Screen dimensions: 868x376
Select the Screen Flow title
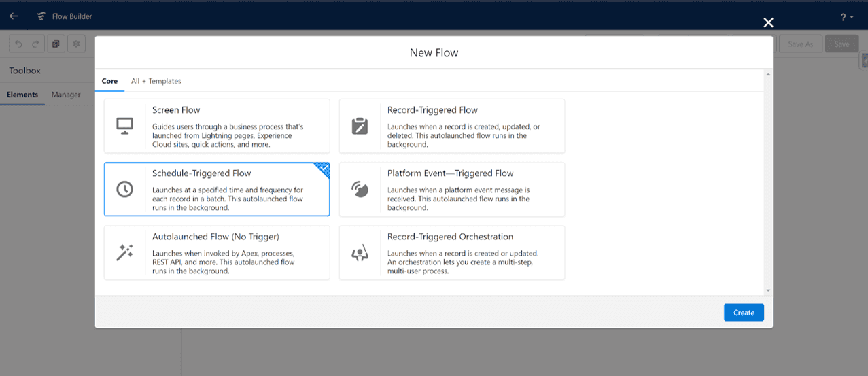pyautogui.click(x=176, y=110)
